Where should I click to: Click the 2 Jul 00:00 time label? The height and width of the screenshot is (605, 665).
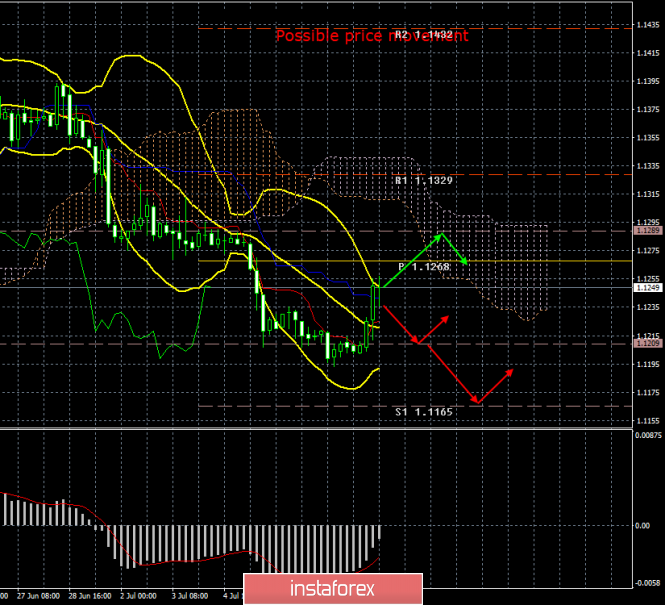coord(138,596)
